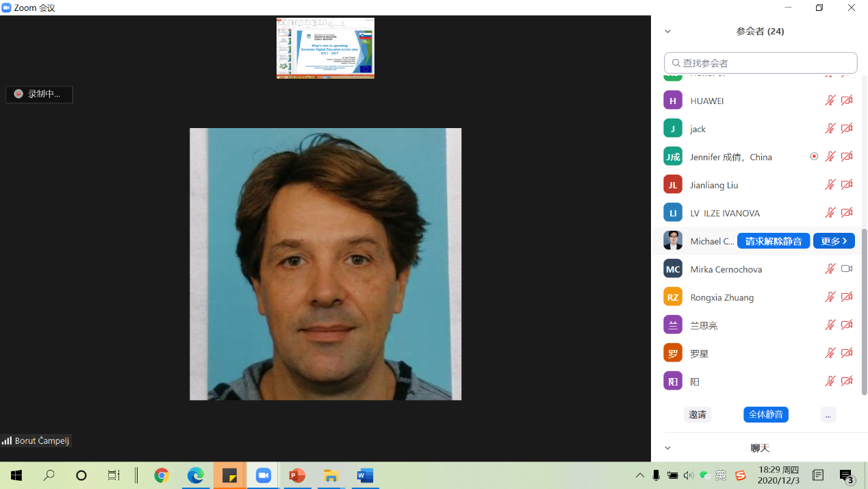Click the recording indicator beside Jennifer 成倩
This screenshot has height=489, width=868.
[814, 157]
